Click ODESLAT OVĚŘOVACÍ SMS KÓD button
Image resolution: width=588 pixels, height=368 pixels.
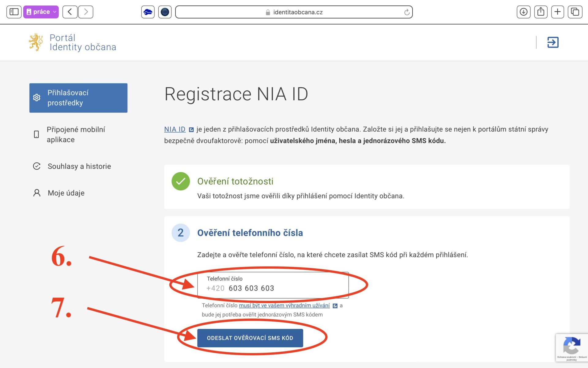pos(250,338)
